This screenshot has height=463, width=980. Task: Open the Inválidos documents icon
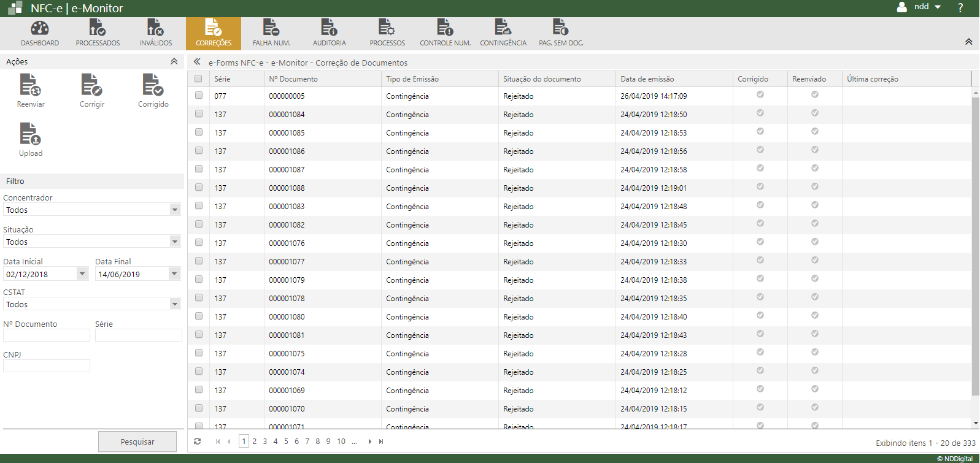[155, 28]
